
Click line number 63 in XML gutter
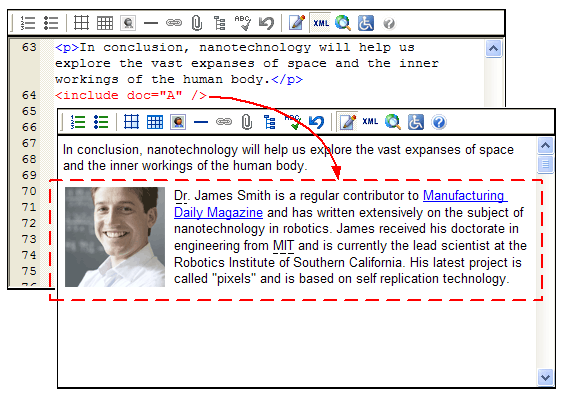point(29,47)
